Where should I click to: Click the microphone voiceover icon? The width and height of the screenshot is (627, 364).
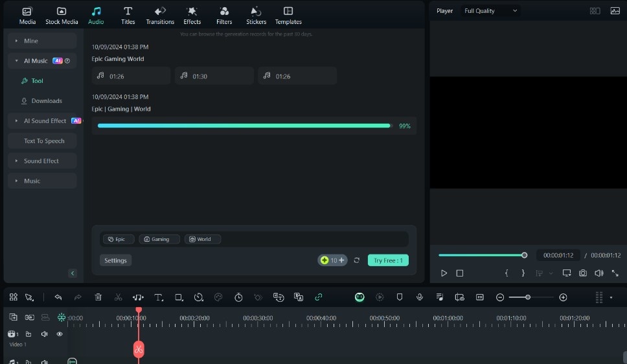point(420,297)
